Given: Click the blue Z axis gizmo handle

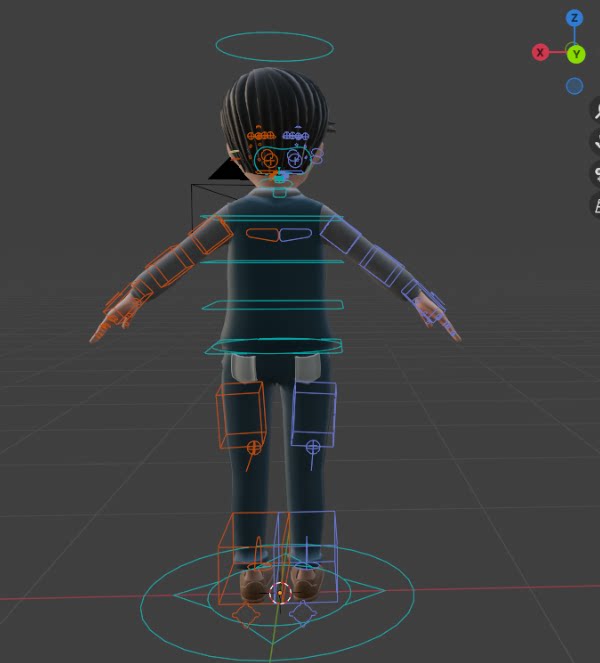Looking at the screenshot, I should point(574,18).
